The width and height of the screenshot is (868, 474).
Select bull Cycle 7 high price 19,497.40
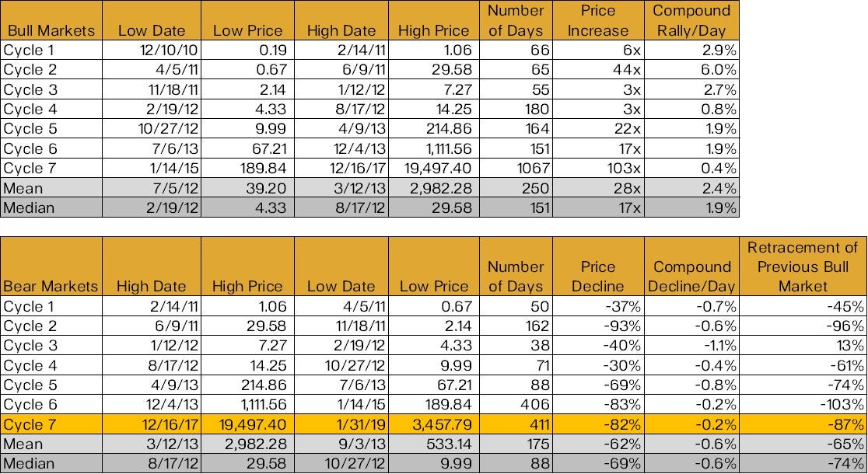click(434, 168)
